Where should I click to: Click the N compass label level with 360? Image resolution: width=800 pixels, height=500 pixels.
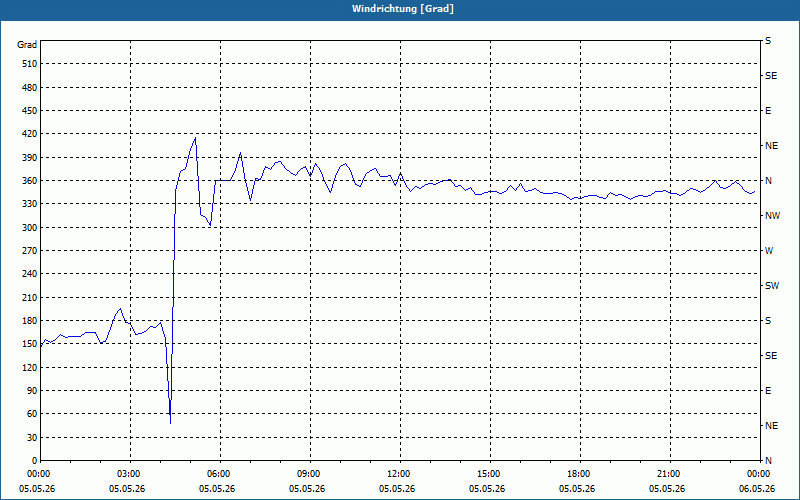pyautogui.click(x=768, y=181)
